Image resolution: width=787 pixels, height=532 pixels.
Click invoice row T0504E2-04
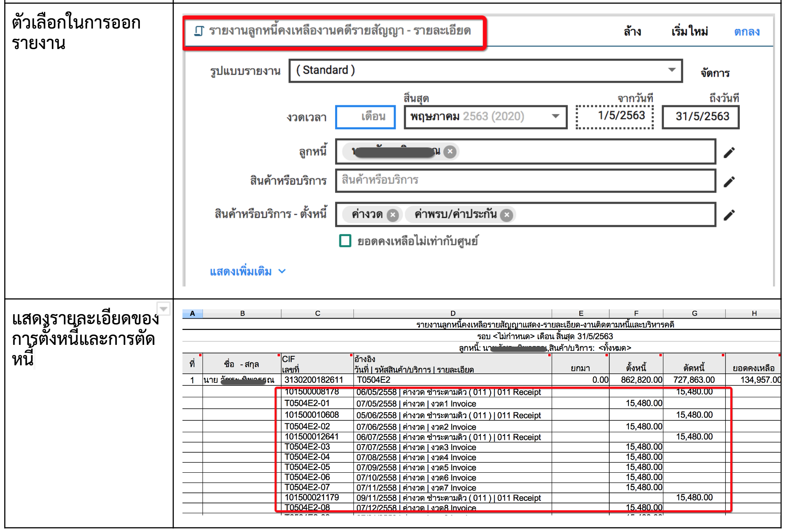[307, 457]
